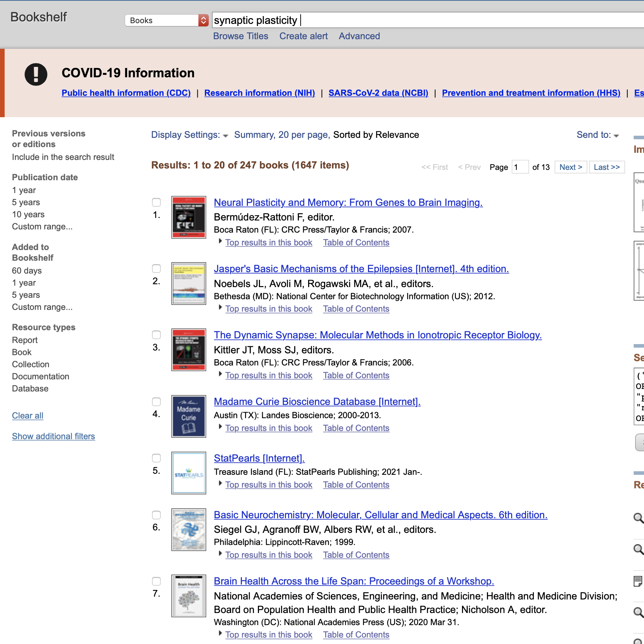This screenshot has height=644, width=644.
Task: Open Madame Curie Bioscience Database link
Action: pyautogui.click(x=317, y=401)
